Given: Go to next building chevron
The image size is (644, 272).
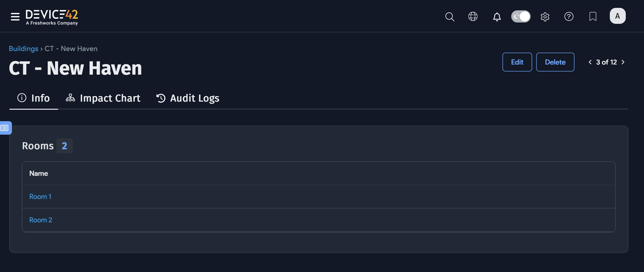Looking at the screenshot, I should (x=623, y=62).
